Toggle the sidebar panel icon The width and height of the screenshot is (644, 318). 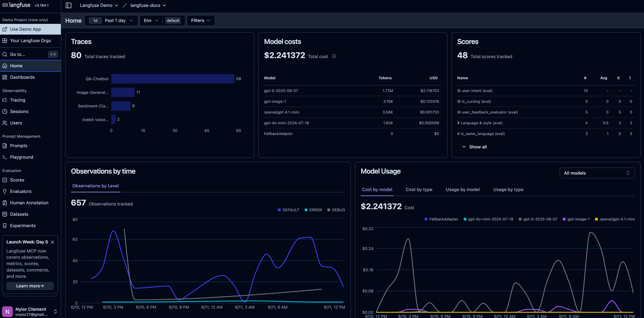[x=69, y=5]
